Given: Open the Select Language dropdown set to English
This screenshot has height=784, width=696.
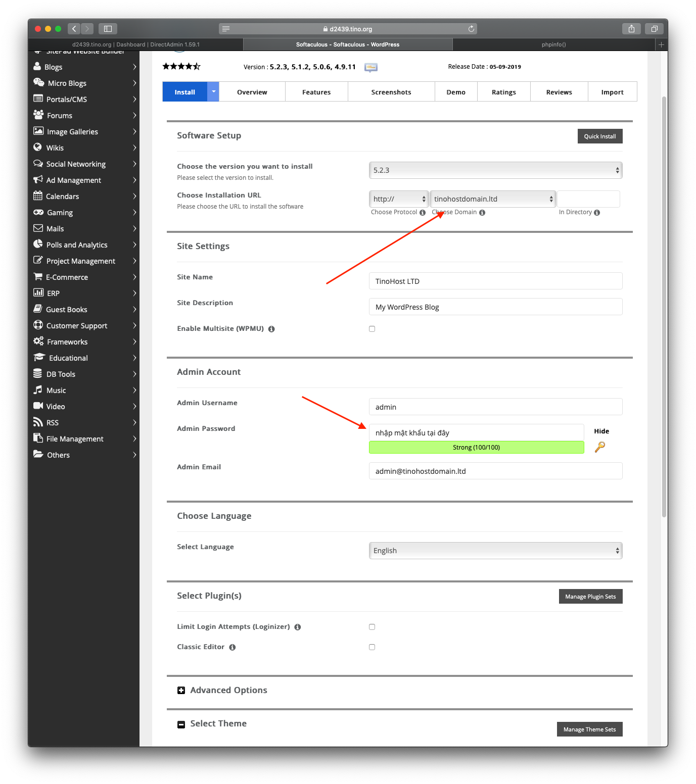Looking at the screenshot, I should pyautogui.click(x=496, y=551).
